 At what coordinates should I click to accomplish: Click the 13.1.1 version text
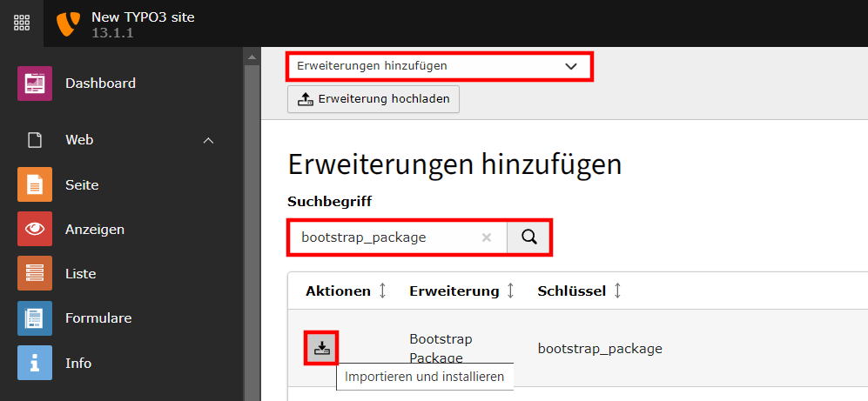(112, 33)
